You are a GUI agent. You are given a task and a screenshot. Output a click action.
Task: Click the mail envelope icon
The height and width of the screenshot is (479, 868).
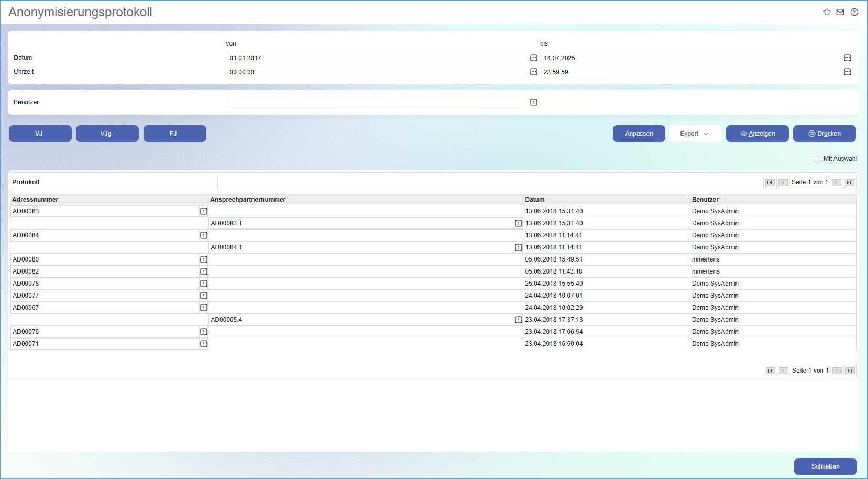840,12
